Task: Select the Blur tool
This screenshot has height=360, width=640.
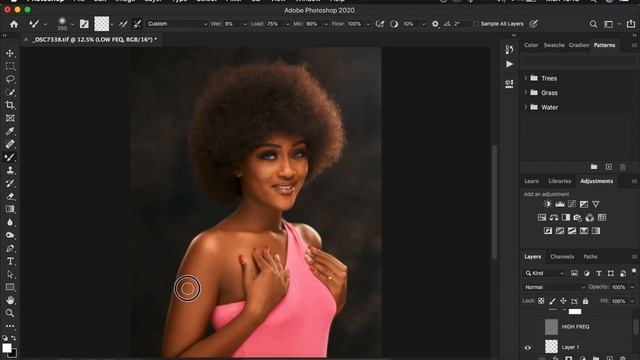Action: point(10,222)
